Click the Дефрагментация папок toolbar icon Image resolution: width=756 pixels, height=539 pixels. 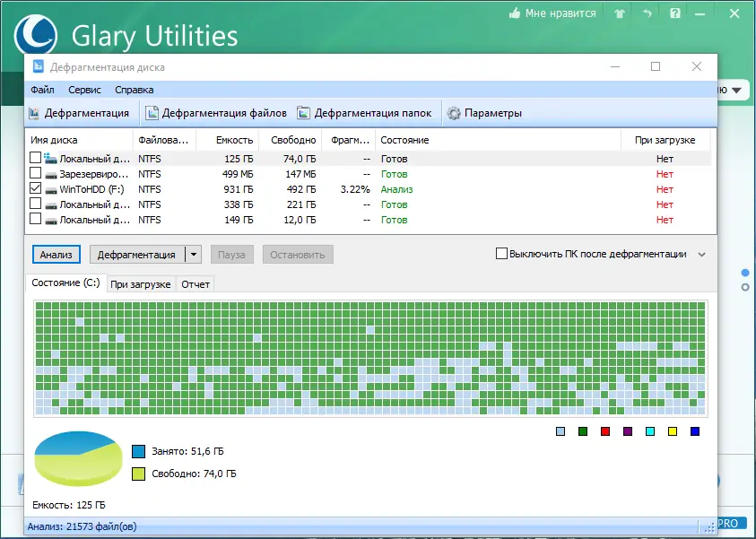[x=303, y=113]
